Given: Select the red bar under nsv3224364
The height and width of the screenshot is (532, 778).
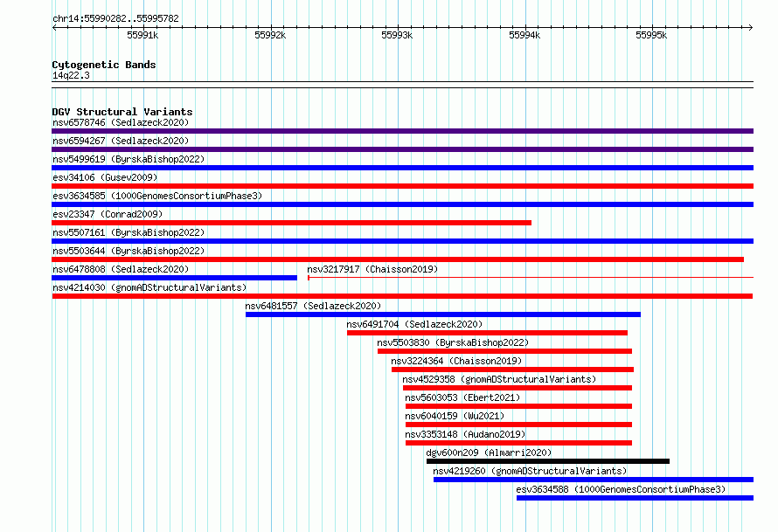Looking at the screenshot, I should tap(512, 370).
